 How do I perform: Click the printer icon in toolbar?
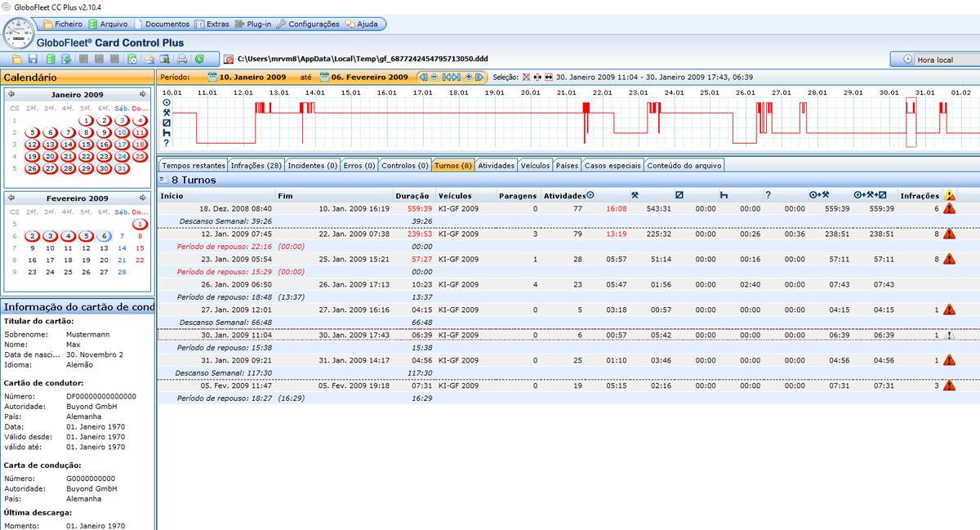pyautogui.click(x=182, y=59)
